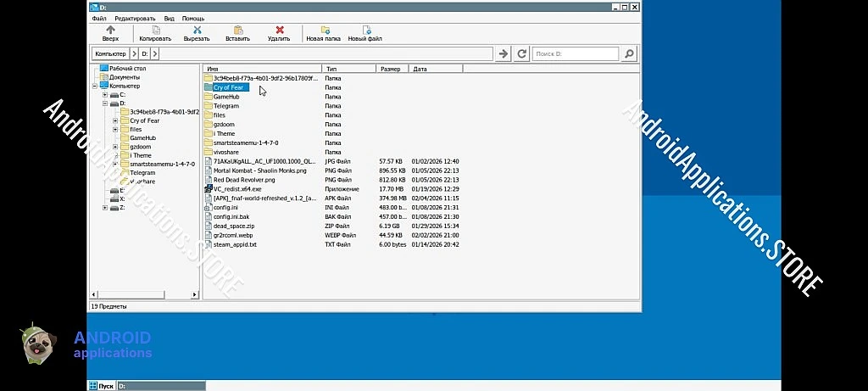Expand the Z: drive in the tree
The width and height of the screenshot is (868, 391).
pos(105,207)
